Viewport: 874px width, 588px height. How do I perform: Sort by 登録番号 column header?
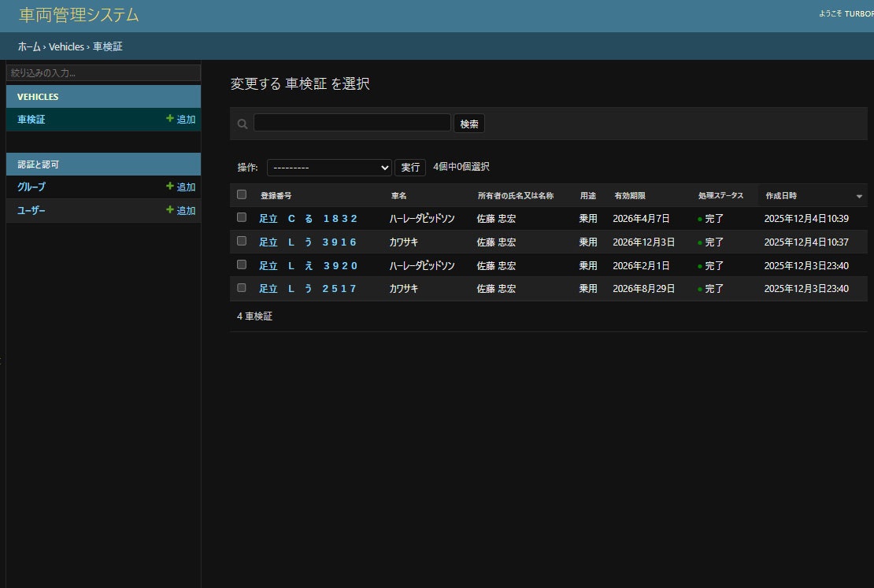[276, 196]
